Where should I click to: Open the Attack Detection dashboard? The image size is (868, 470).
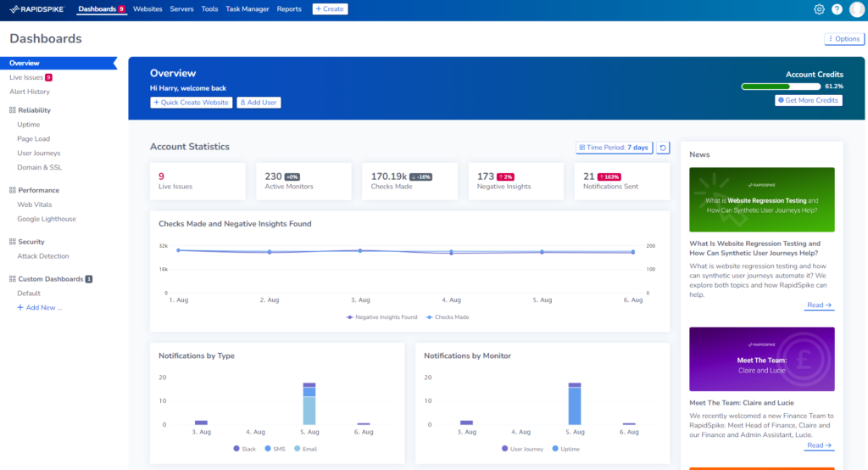pyautogui.click(x=43, y=256)
